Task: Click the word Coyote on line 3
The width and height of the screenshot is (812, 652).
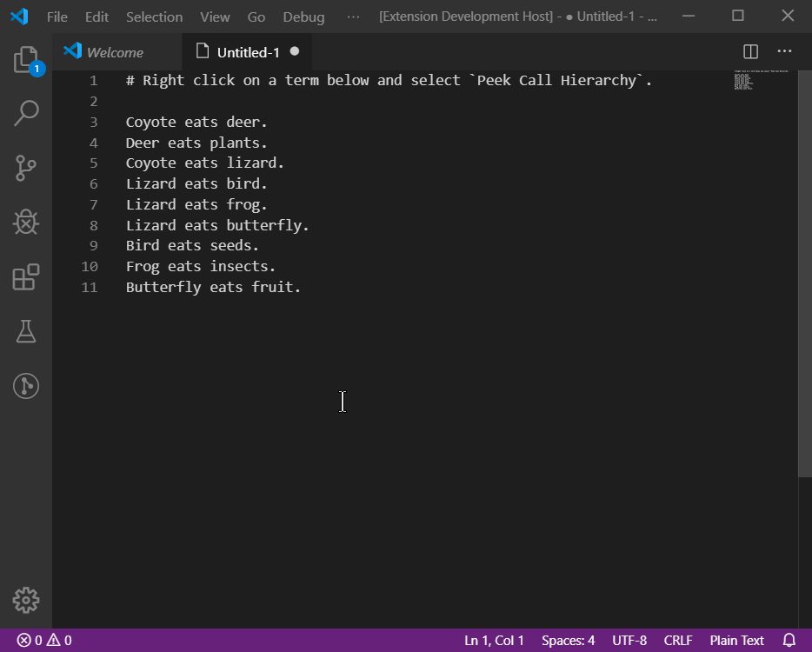Action: pos(150,123)
